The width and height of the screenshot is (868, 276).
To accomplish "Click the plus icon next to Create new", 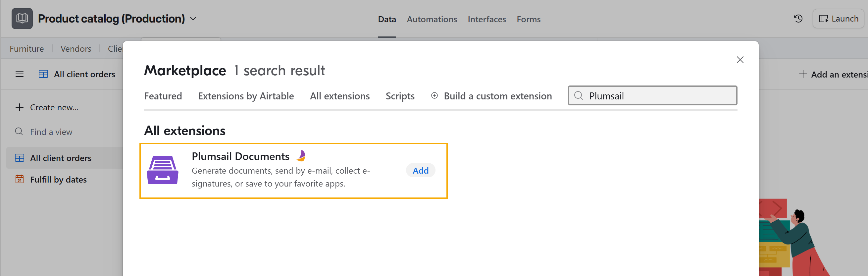I will click(19, 107).
